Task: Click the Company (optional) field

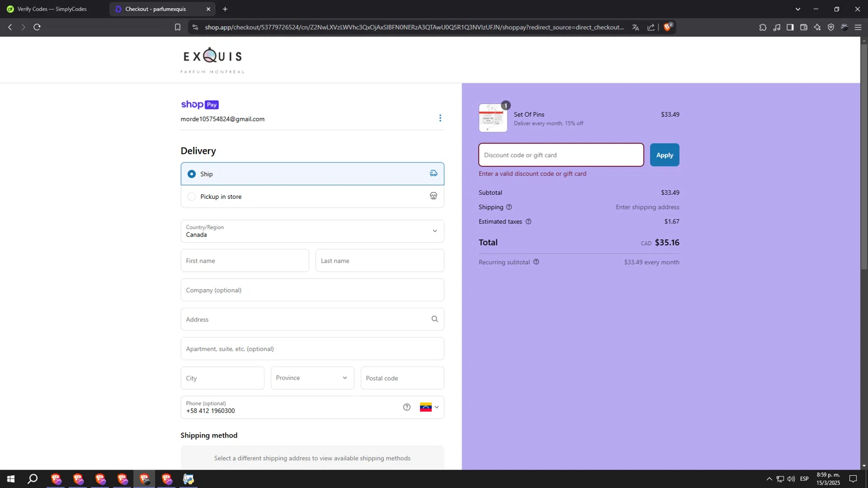Action: click(312, 290)
